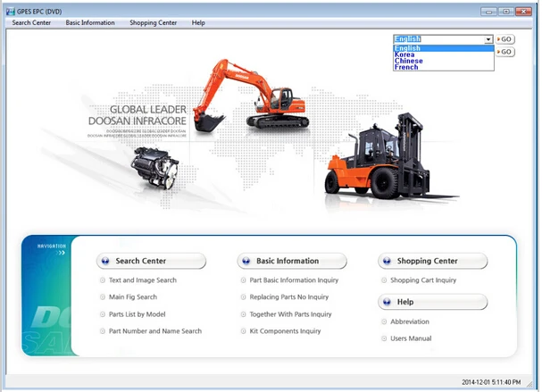Image resolution: width=542 pixels, height=392 pixels.
Task: Click bullet icon beside Users Manual
Action: pyautogui.click(x=384, y=338)
